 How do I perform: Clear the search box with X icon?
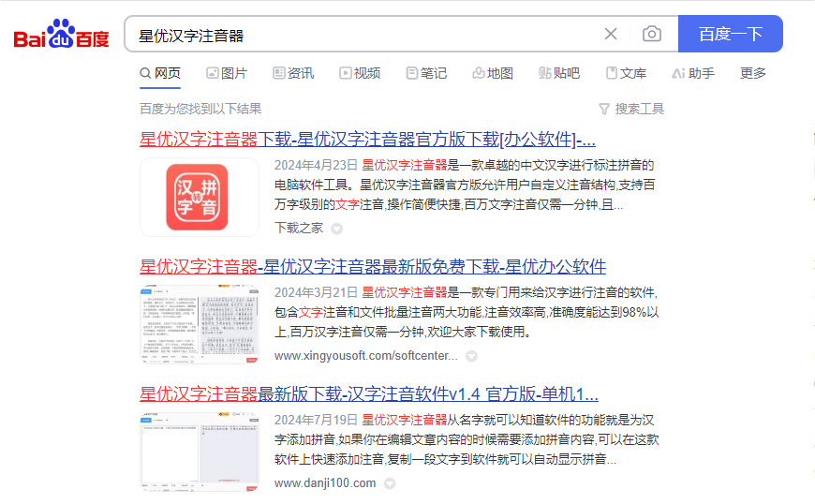pos(611,35)
